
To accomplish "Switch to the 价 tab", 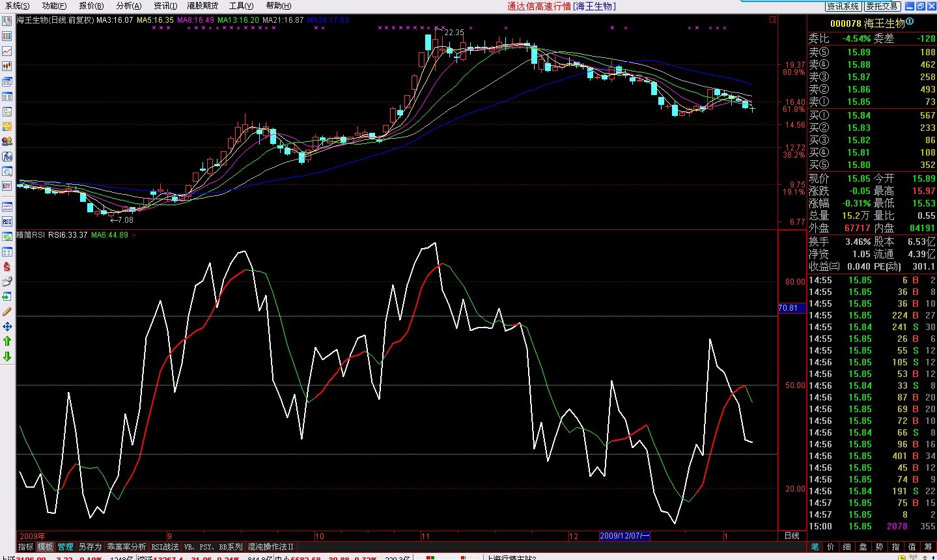I will point(831,547).
